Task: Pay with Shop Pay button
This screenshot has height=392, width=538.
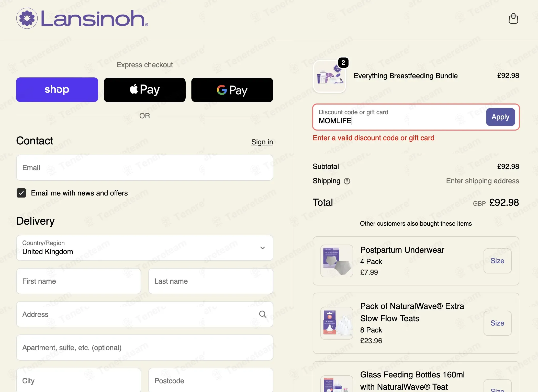Action: tap(57, 90)
